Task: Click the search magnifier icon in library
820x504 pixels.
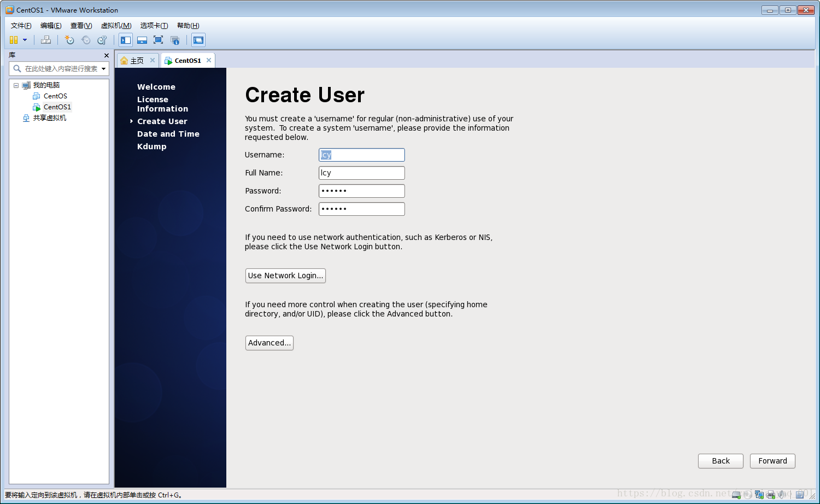Action: (17, 69)
